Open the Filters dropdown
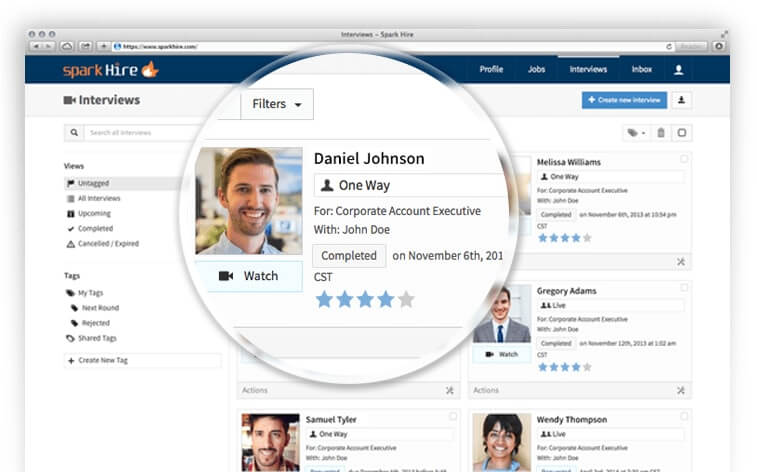The width and height of the screenshot is (757, 472). point(277,104)
